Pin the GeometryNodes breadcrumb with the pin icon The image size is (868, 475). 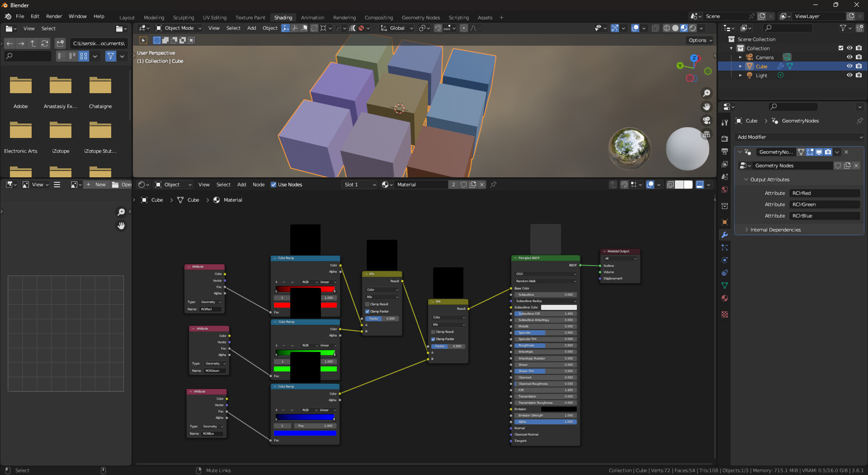click(859, 121)
